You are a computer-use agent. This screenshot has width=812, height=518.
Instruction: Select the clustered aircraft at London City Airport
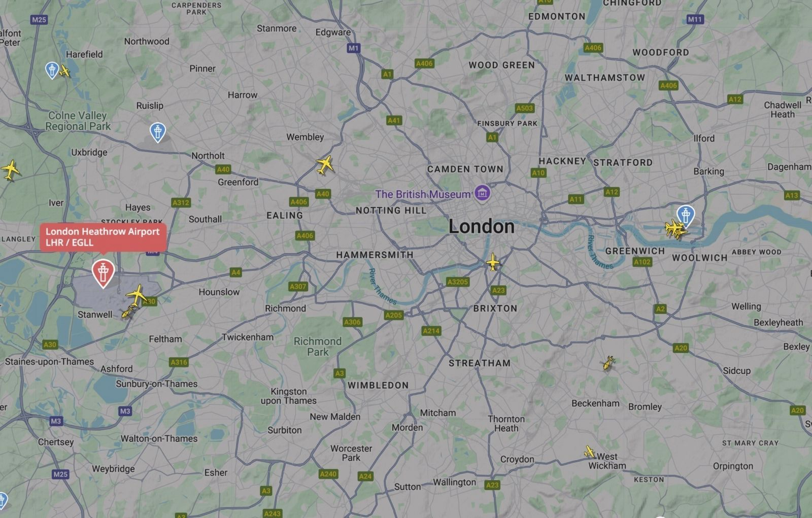click(675, 229)
